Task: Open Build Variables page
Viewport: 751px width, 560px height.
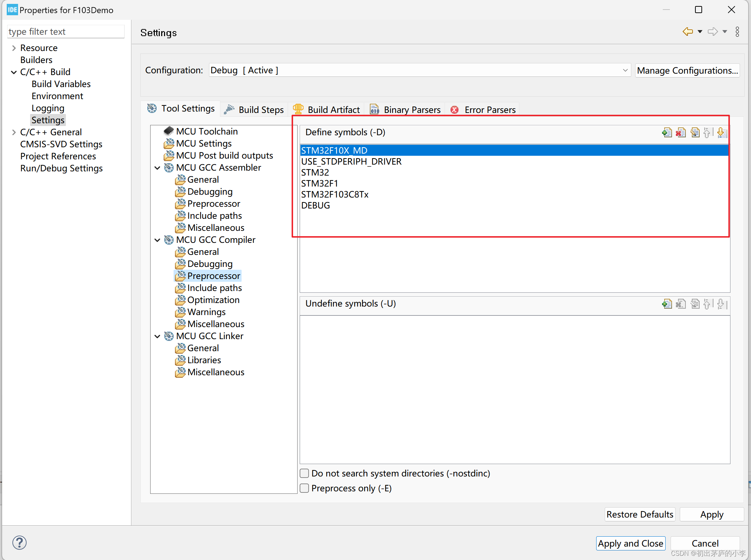Action: point(61,84)
